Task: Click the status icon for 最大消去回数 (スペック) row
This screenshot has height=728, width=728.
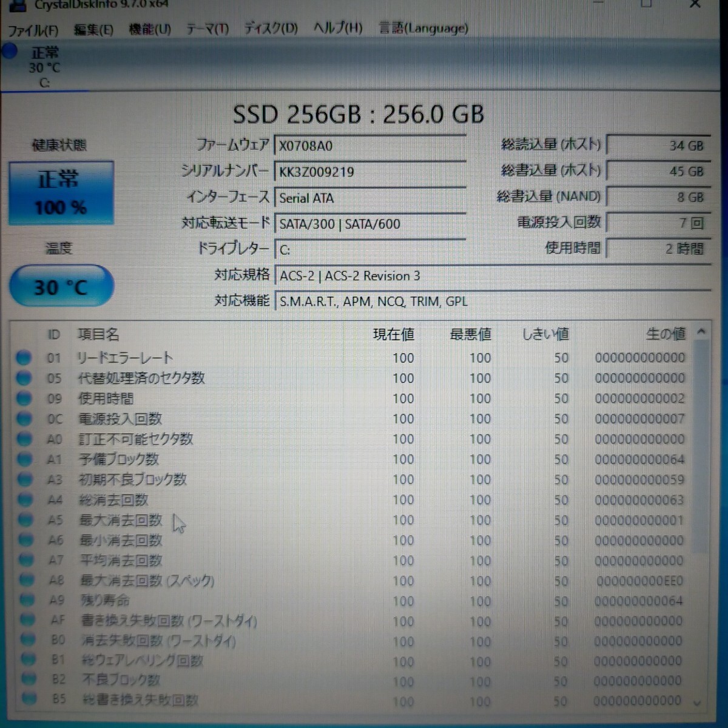Action: pos(27,581)
